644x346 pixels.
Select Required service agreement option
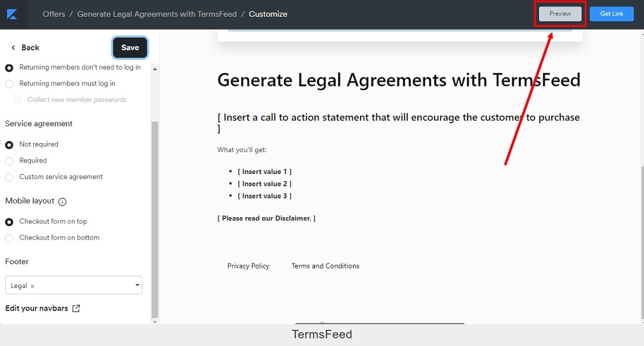pyautogui.click(x=9, y=161)
